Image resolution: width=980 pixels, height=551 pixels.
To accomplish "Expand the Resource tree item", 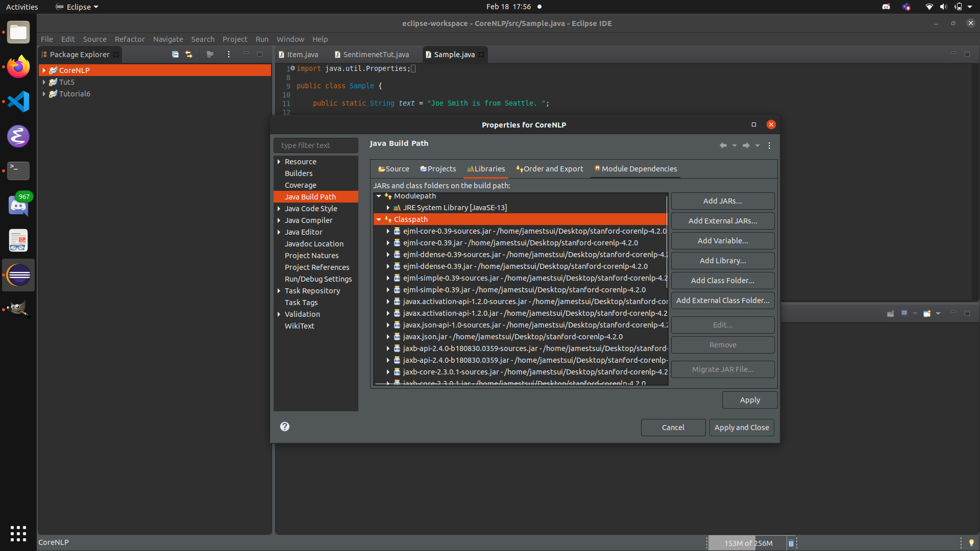I will [279, 161].
